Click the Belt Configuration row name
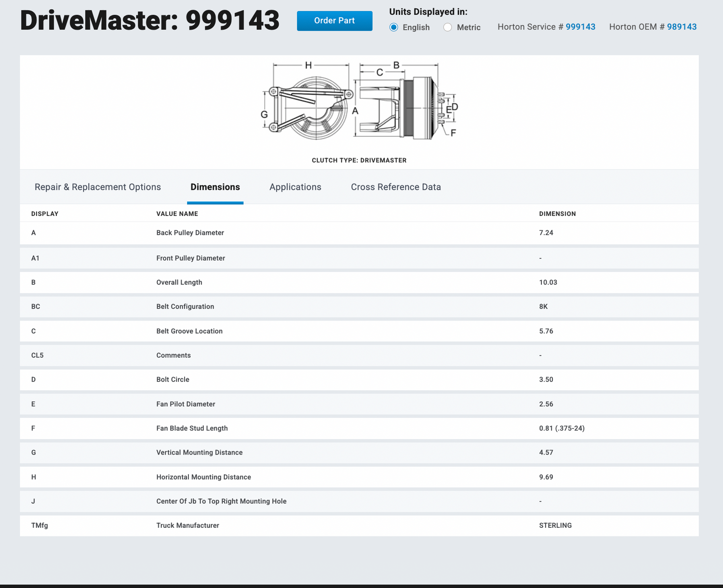 coord(185,307)
